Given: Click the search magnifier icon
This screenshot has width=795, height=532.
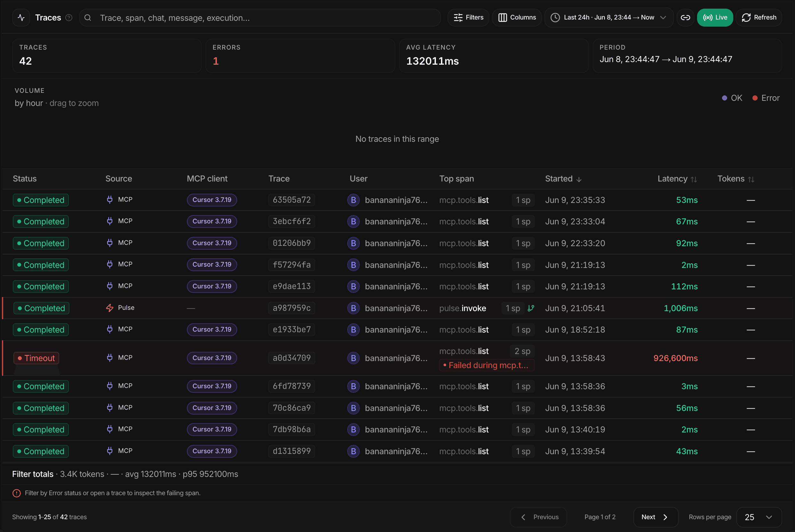Looking at the screenshot, I should point(87,18).
